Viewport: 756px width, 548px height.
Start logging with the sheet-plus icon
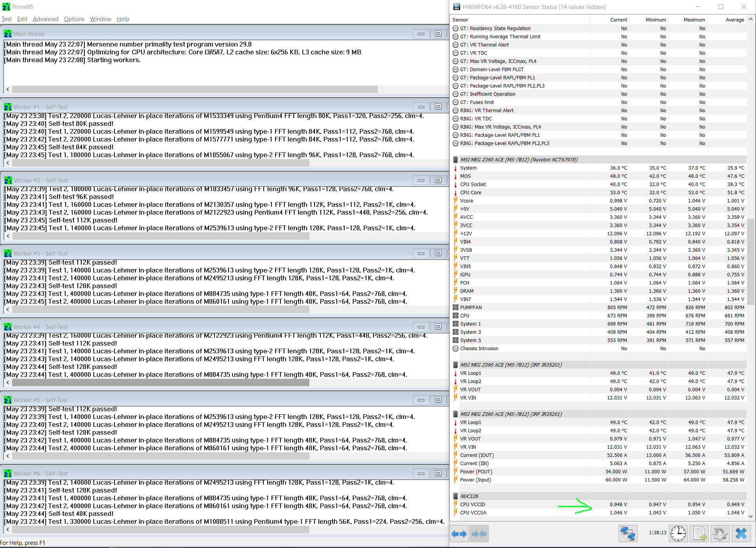click(x=699, y=534)
